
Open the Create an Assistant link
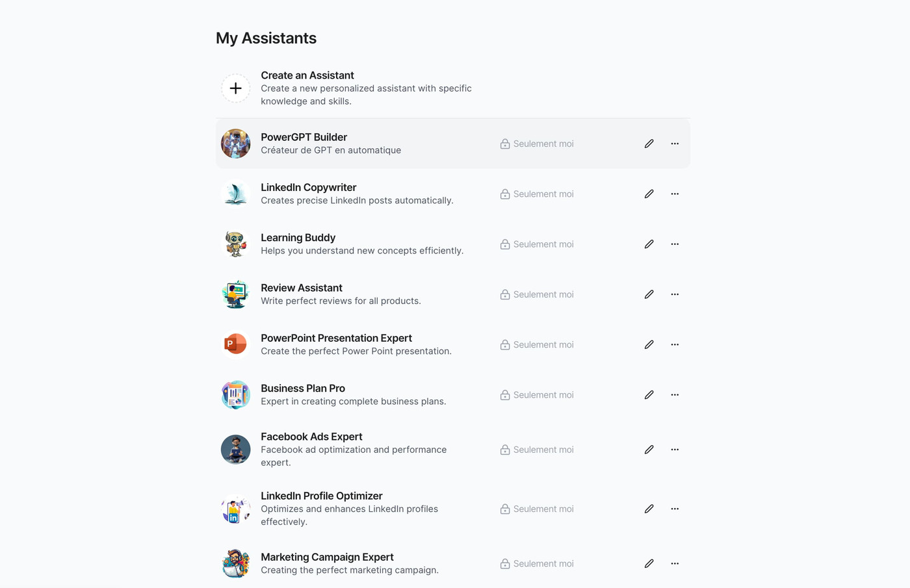click(x=307, y=75)
